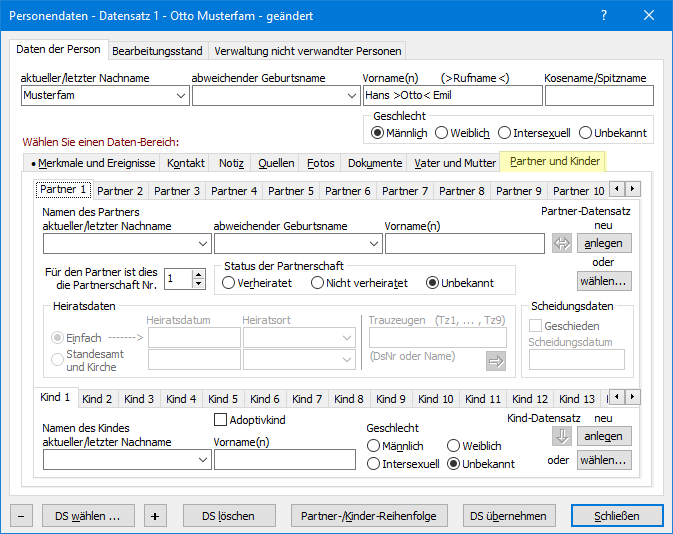Enable the Adoptivkind checkbox

tap(221, 420)
